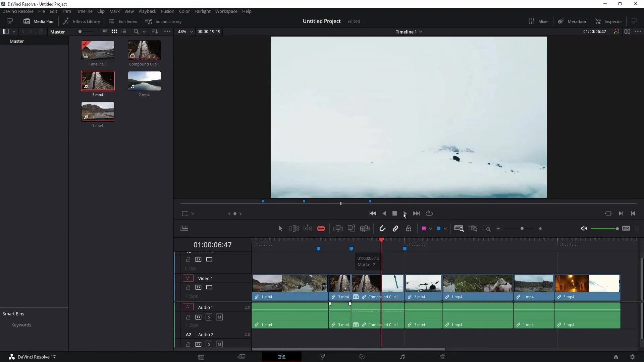This screenshot has height=362, width=644.
Task: Adjust the timeline zoom slider
Action: point(522,229)
